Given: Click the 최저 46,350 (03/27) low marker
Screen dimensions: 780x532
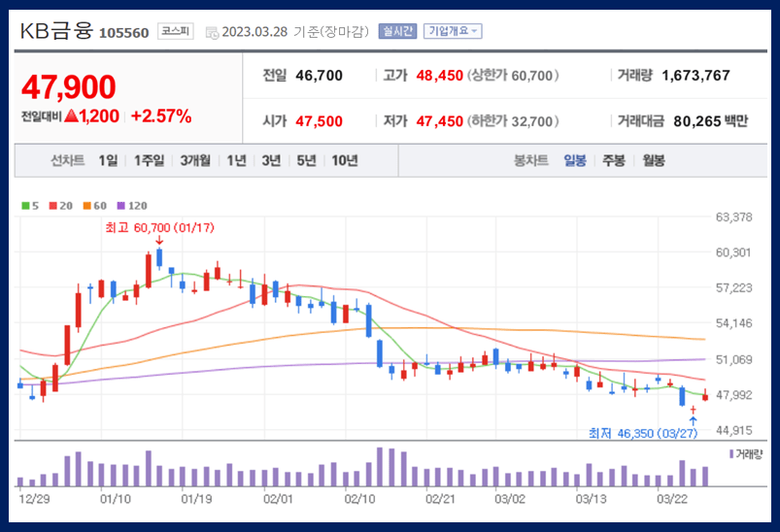Looking at the screenshot, I should point(643,434).
